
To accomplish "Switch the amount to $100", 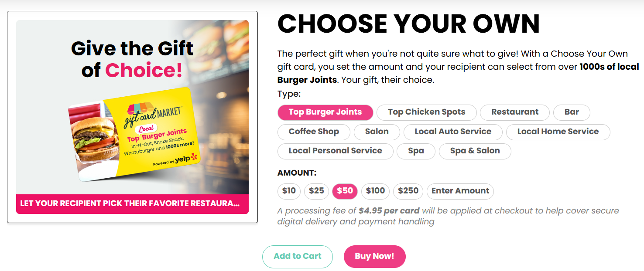I will click(375, 191).
